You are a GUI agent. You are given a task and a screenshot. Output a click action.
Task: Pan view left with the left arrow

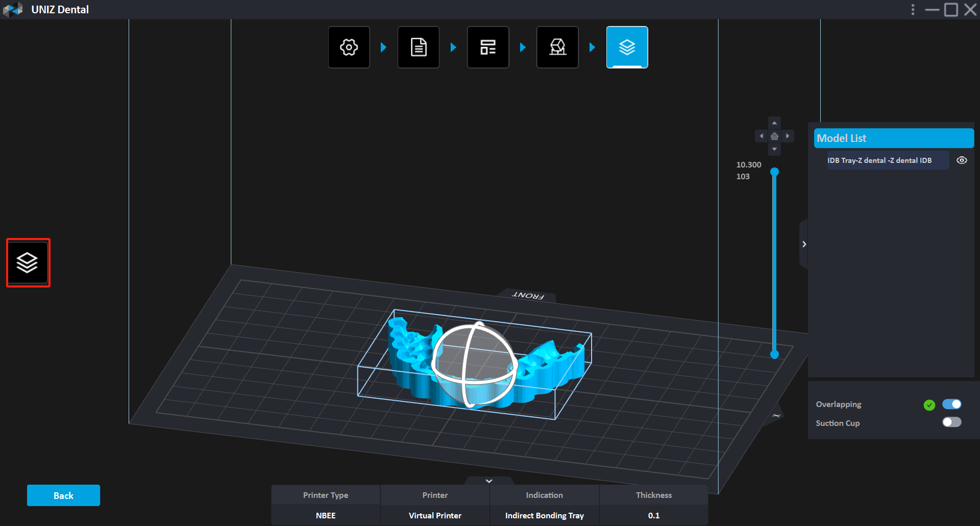tap(761, 136)
